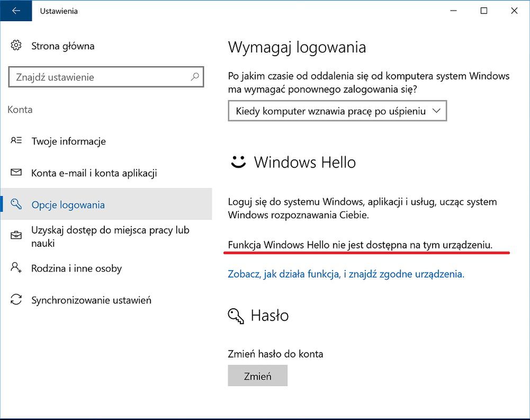Image resolution: width=530 pixels, height=420 pixels.
Task: Click the back arrow in title bar
Action: [16, 11]
